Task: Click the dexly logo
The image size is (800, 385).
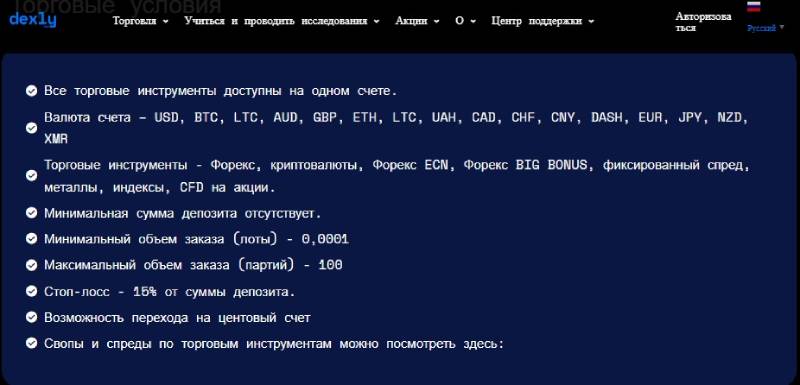Action: [x=33, y=20]
